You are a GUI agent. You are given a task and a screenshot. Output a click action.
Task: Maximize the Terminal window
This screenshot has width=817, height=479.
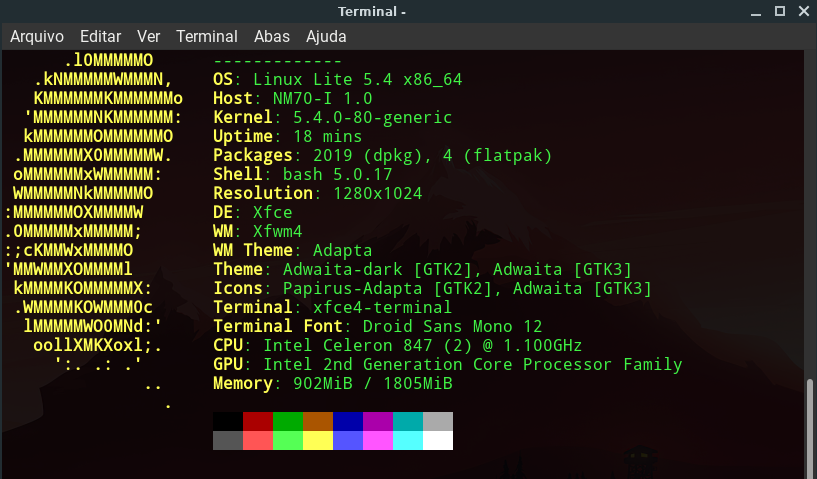tap(780, 11)
